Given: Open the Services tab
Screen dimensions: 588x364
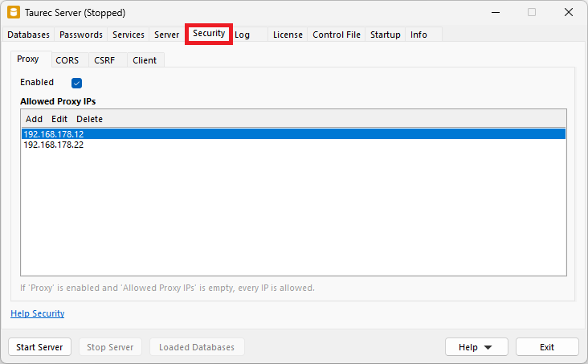Looking at the screenshot, I should pos(129,35).
